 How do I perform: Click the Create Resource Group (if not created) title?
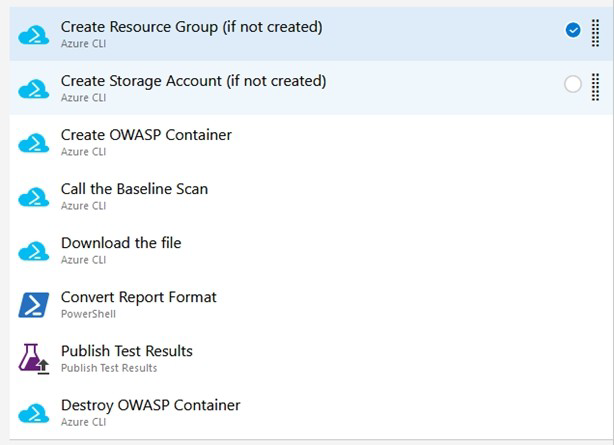191,27
